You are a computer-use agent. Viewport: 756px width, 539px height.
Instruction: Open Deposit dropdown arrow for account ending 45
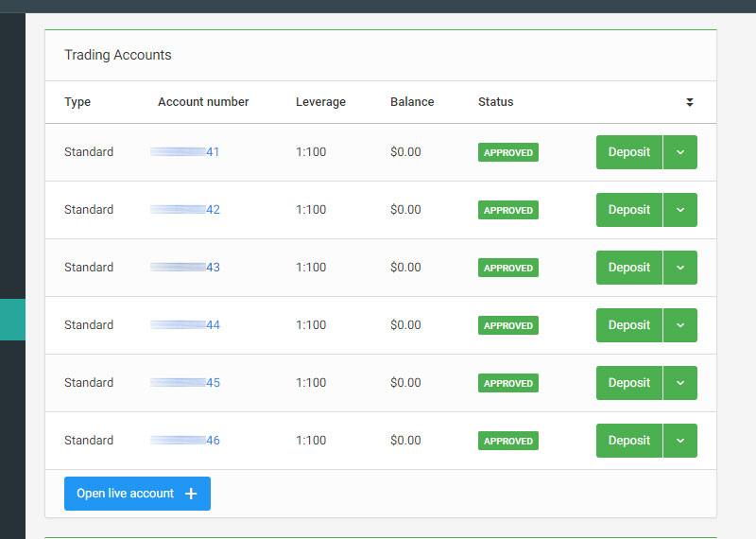click(680, 383)
